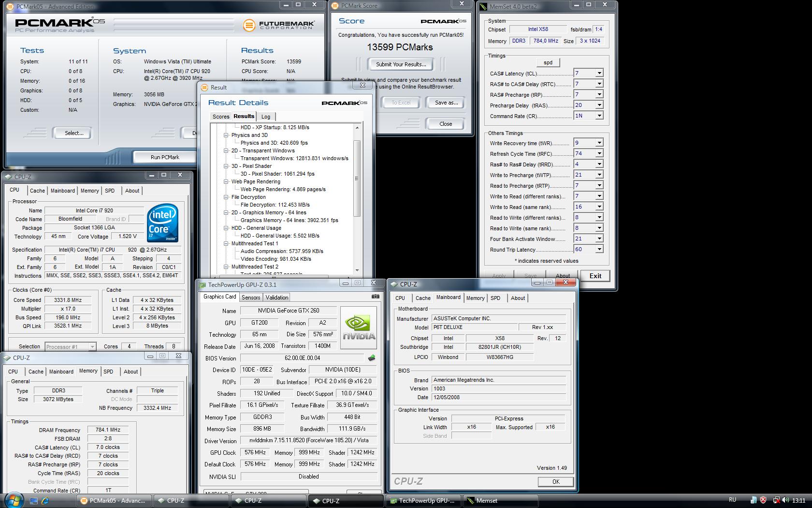Collapse the Physics and 3D tree node
This screenshot has width=812, height=508.
click(226, 135)
